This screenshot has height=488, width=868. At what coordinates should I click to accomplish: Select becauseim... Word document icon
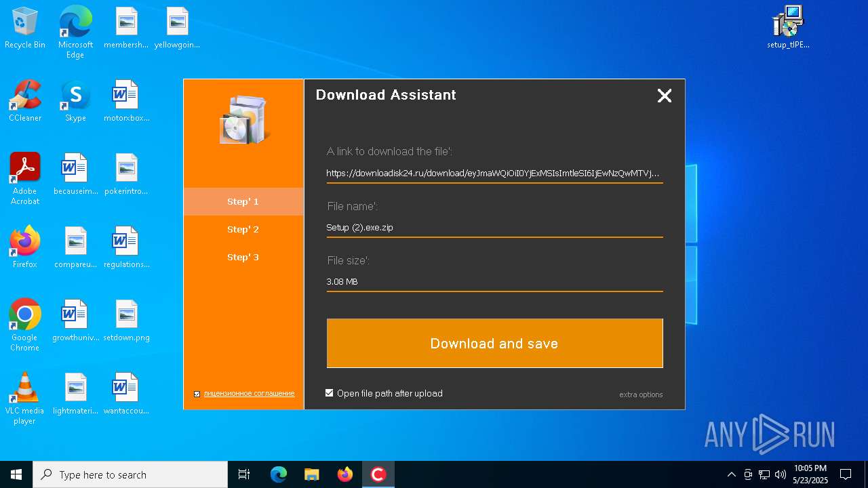pos(75,174)
